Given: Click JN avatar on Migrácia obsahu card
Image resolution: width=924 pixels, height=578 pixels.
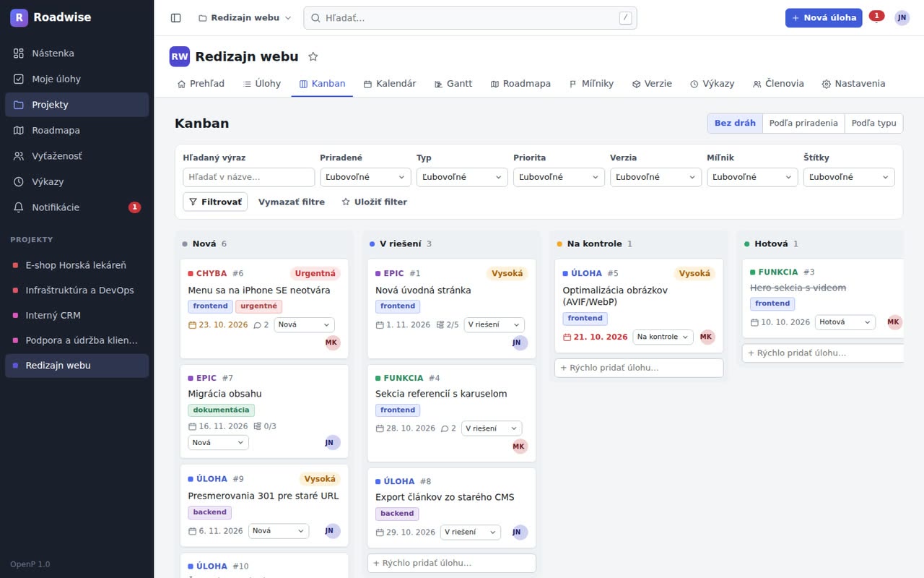Looking at the screenshot, I should (332, 442).
